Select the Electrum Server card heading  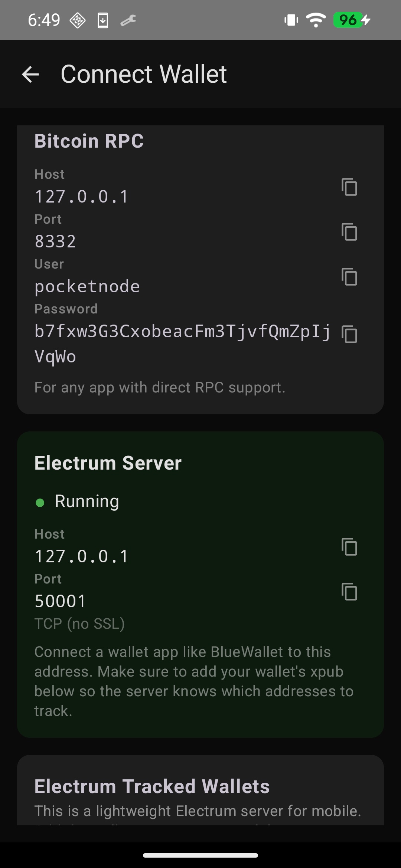click(108, 463)
